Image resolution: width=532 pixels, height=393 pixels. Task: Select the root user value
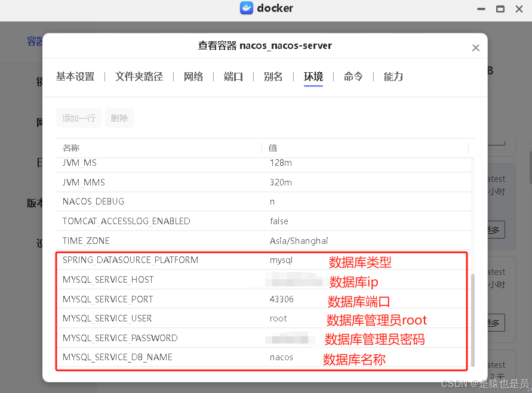278,318
